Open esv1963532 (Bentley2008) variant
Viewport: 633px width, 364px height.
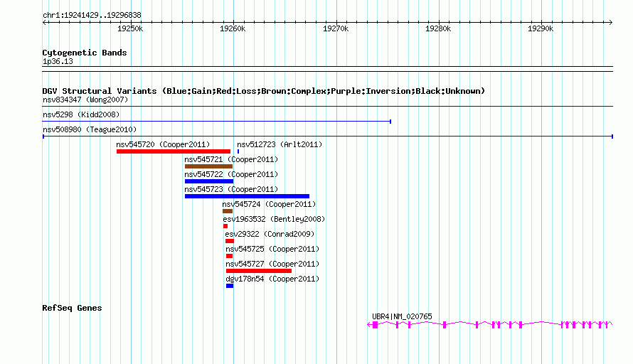pos(274,219)
